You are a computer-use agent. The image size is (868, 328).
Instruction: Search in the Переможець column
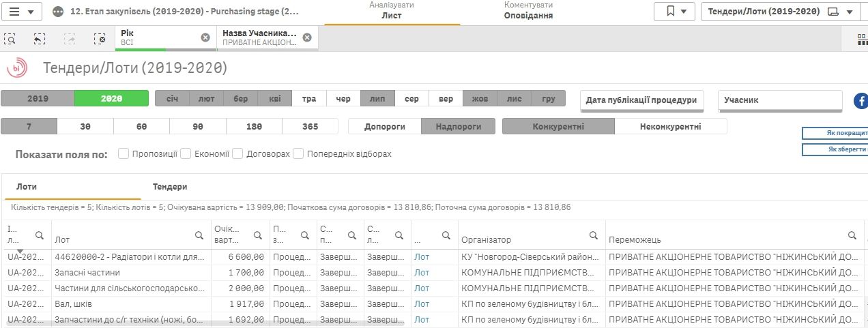click(852, 235)
